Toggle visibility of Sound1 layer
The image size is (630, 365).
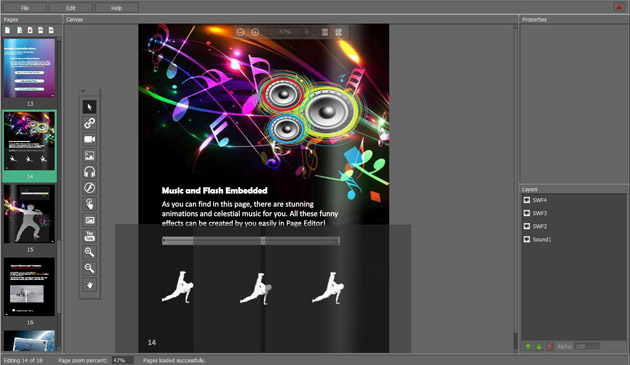point(527,239)
